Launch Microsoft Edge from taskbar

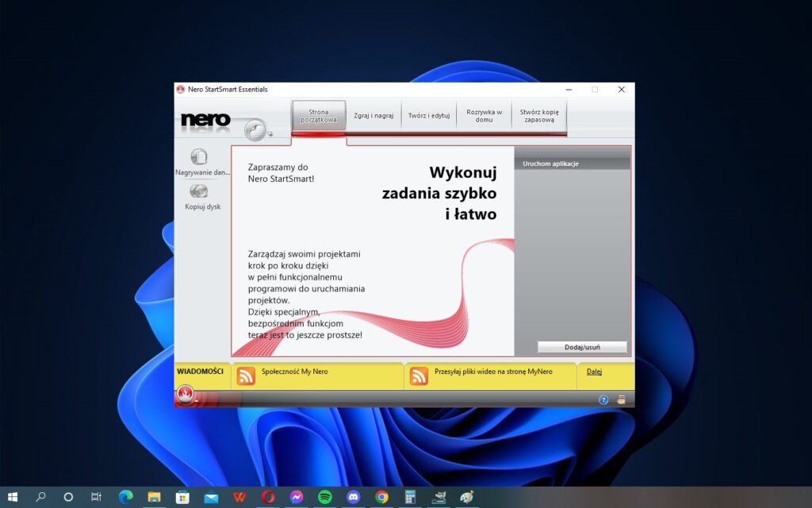125,497
